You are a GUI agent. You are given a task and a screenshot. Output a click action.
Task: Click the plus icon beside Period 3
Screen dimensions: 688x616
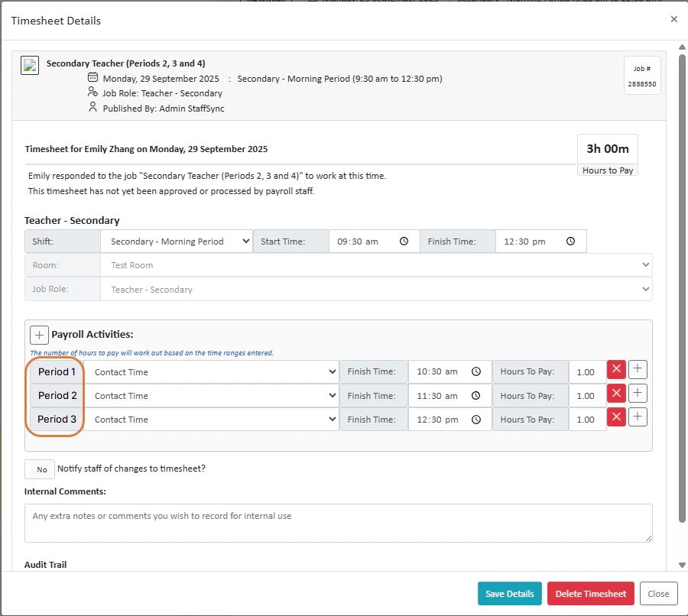click(638, 417)
